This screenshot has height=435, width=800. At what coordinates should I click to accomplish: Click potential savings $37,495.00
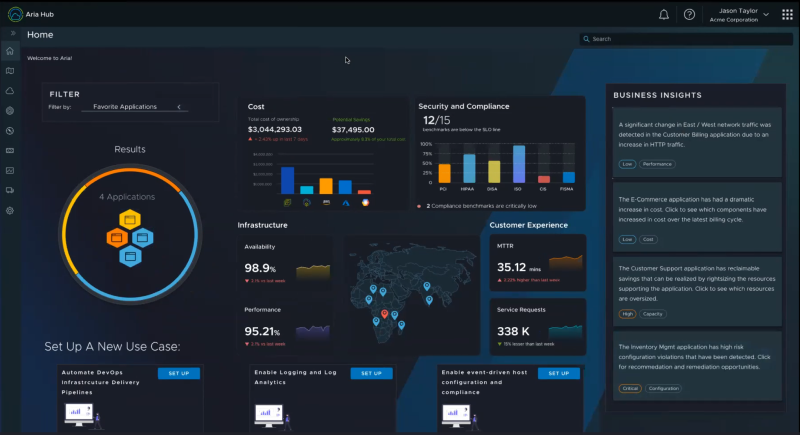[x=353, y=130]
